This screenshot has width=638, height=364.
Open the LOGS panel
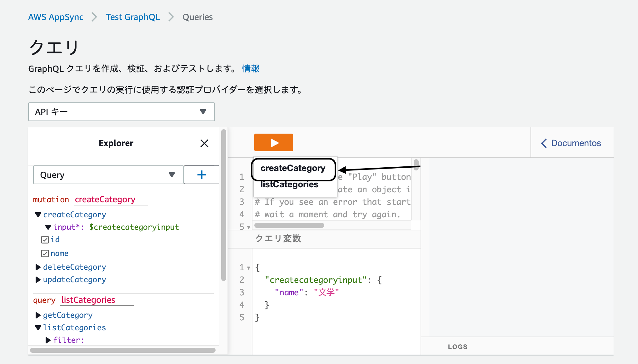tap(458, 347)
